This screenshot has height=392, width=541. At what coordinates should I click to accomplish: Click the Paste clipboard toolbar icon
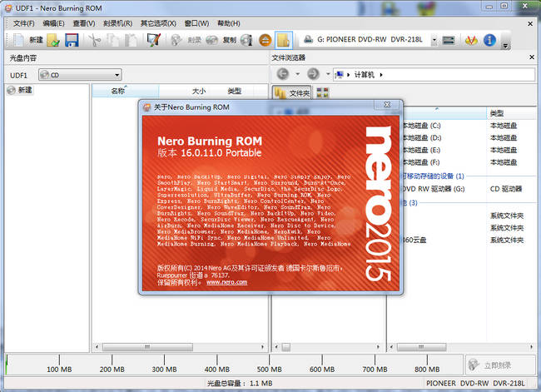(x=131, y=40)
